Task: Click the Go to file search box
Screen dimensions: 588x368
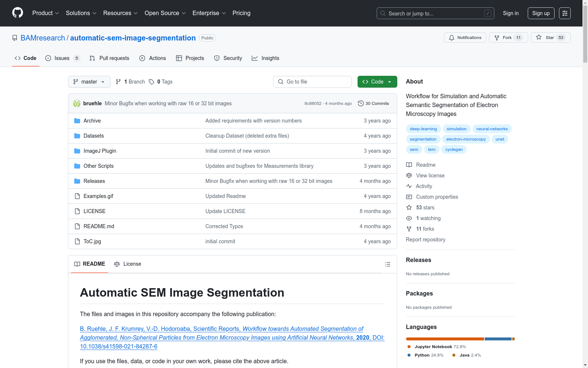Action: [312, 82]
